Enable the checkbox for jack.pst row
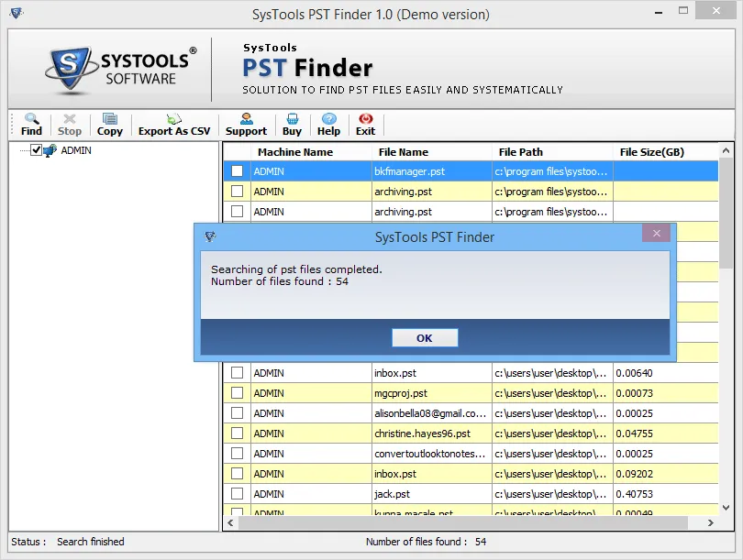The width and height of the screenshot is (743, 560). (x=236, y=494)
